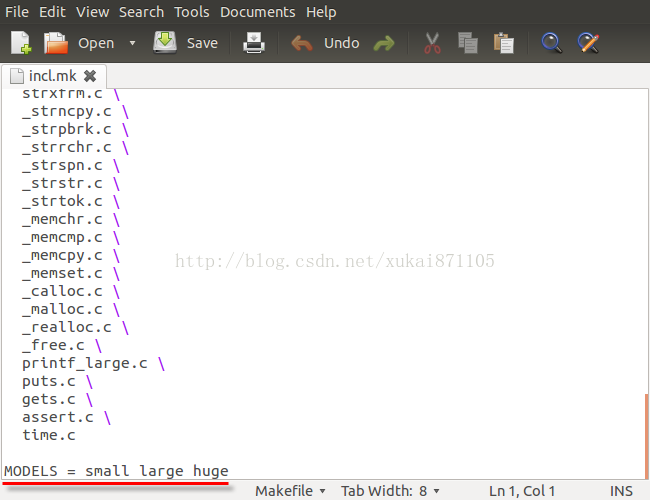Click the line _malloc.c

point(71,309)
